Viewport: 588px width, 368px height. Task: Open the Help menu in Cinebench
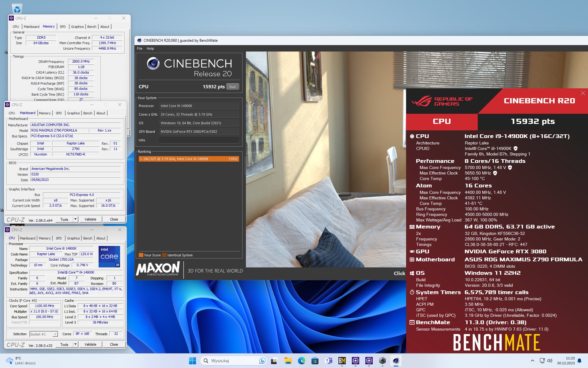tap(150, 48)
